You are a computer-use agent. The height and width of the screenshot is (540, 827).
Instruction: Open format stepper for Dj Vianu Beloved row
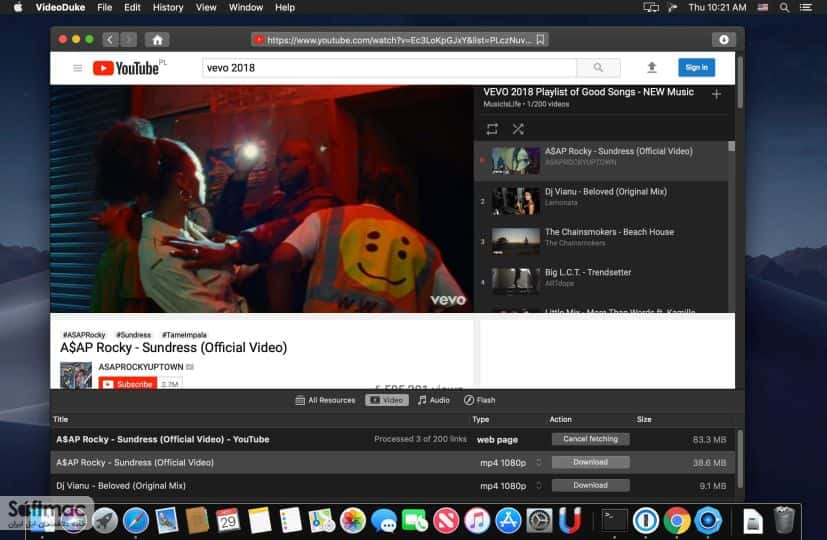pos(538,486)
